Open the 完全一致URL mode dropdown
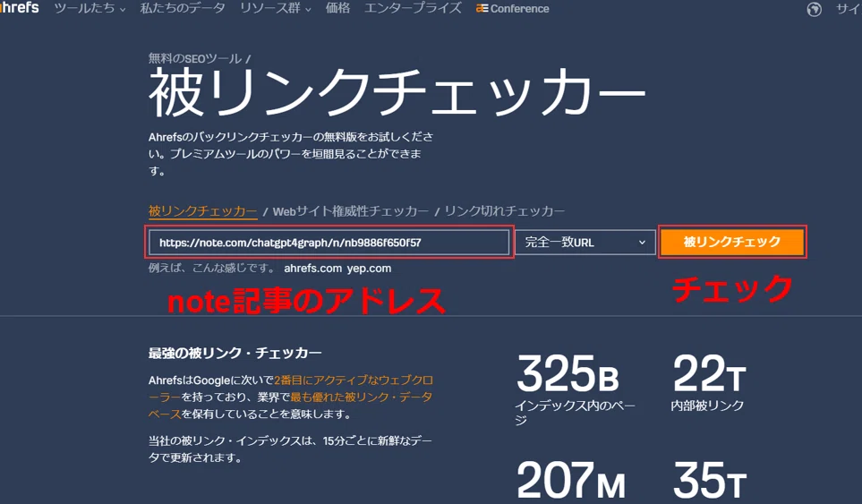 (585, 243)
